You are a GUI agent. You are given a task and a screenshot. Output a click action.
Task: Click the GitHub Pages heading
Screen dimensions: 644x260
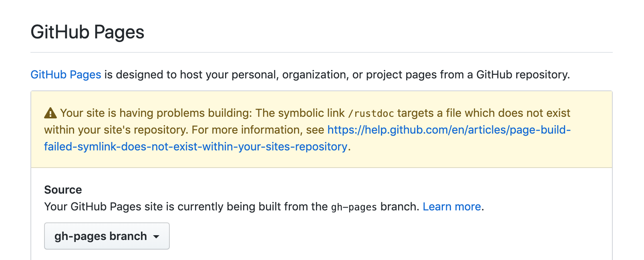[87, 32]
